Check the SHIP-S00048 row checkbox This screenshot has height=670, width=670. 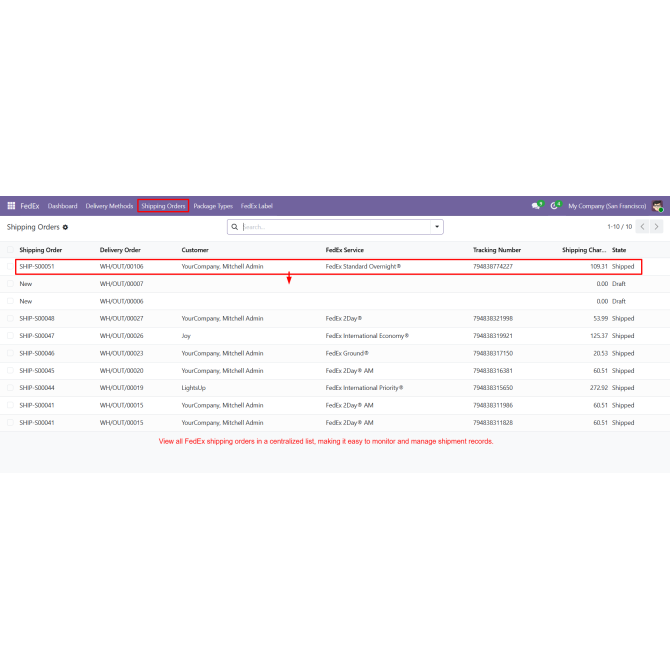pyautogui.click(x=10, y=318)
